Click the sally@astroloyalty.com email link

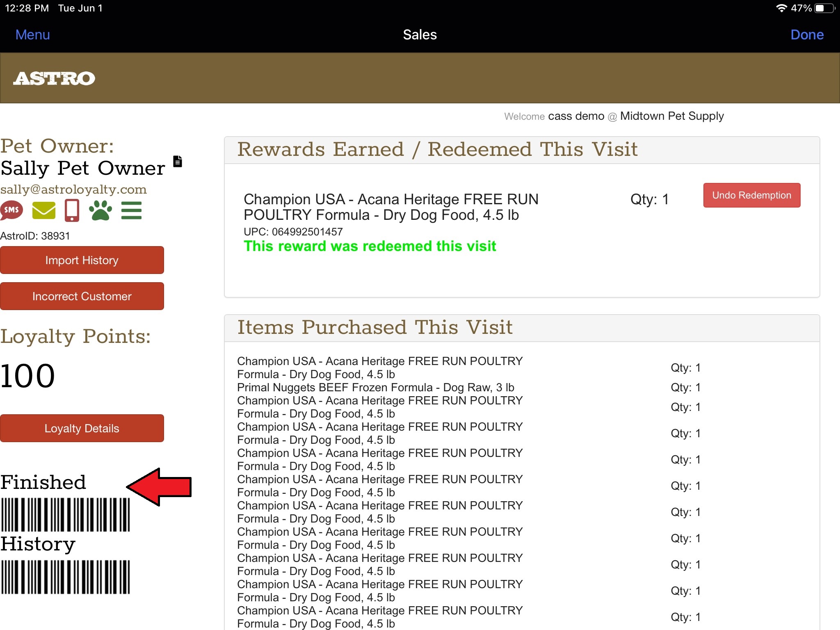(x=73, y=189)
